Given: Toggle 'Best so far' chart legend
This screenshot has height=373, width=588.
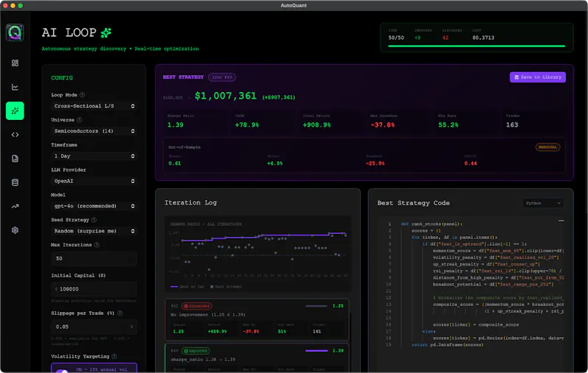Looking at the screenshot, I should pos(187,286).
